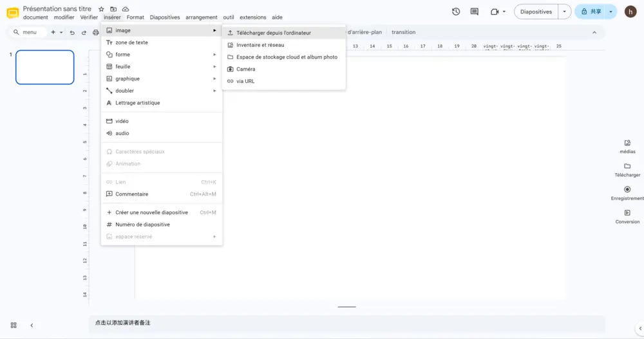Open side panel arrow at bottom right
Image resolution: width=644 pixels, height=339 pixels.
640,328
